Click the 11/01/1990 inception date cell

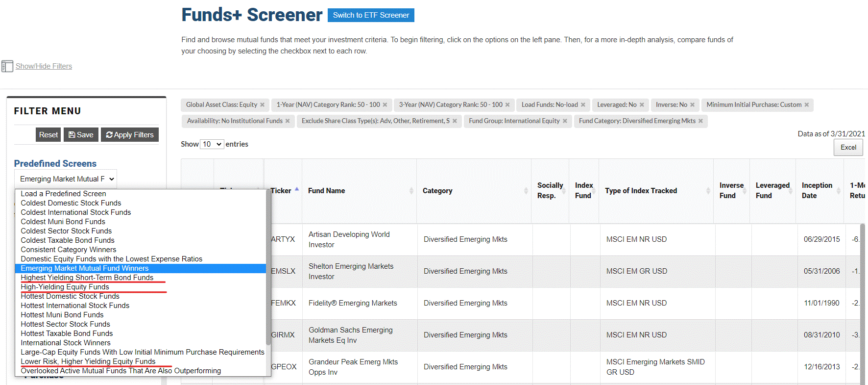(822, 303)
